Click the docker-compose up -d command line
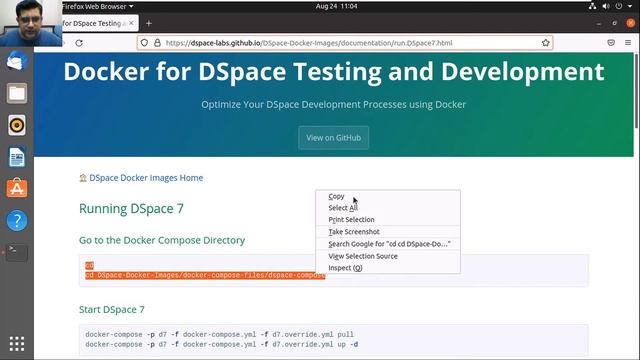Image resolution: width=640 pixels, height=360 pixels. tap(222, 344)
